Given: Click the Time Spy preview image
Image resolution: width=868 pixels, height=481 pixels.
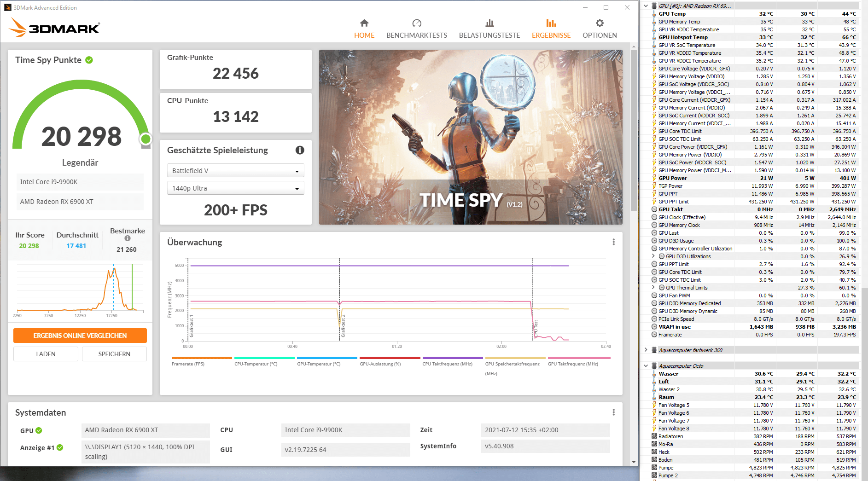Looking at the screenshot, I should (x=471, y=137).
